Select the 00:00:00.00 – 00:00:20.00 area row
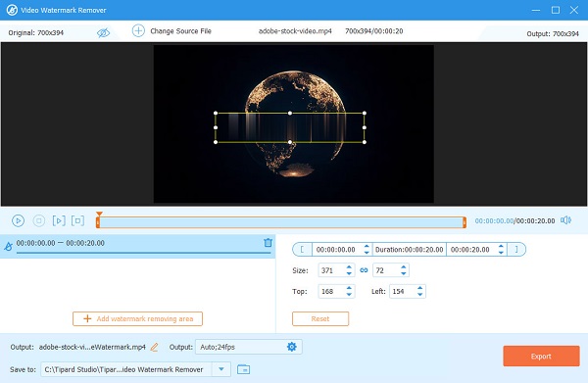Viewport: 588px width, 383px height. point(137,246)
